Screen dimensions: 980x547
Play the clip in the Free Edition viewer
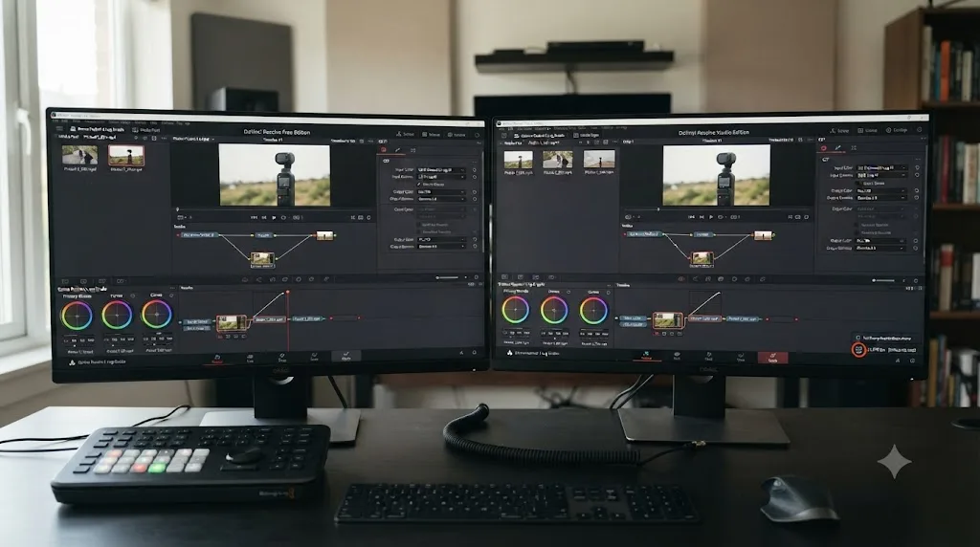pyautogui.click(x=274, y=217)
